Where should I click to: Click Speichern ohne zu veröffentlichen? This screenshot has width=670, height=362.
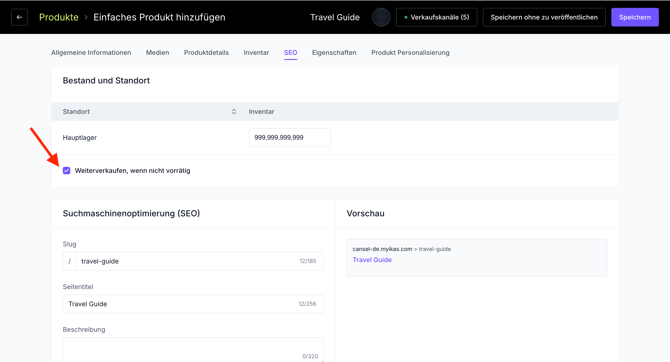click(544, 18)
